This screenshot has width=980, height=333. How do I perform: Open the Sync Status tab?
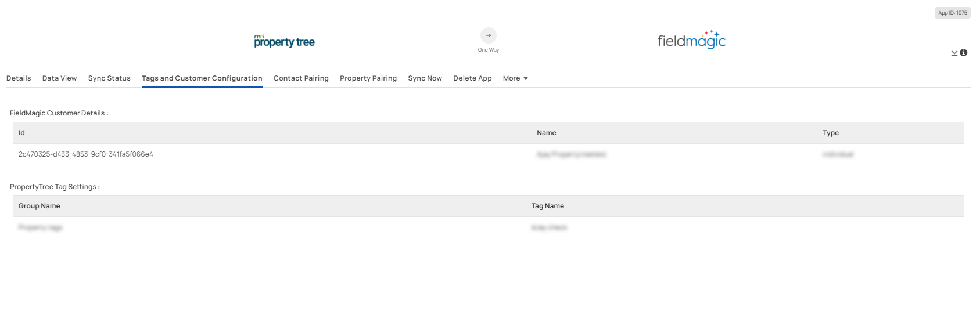tap(109, 78)
